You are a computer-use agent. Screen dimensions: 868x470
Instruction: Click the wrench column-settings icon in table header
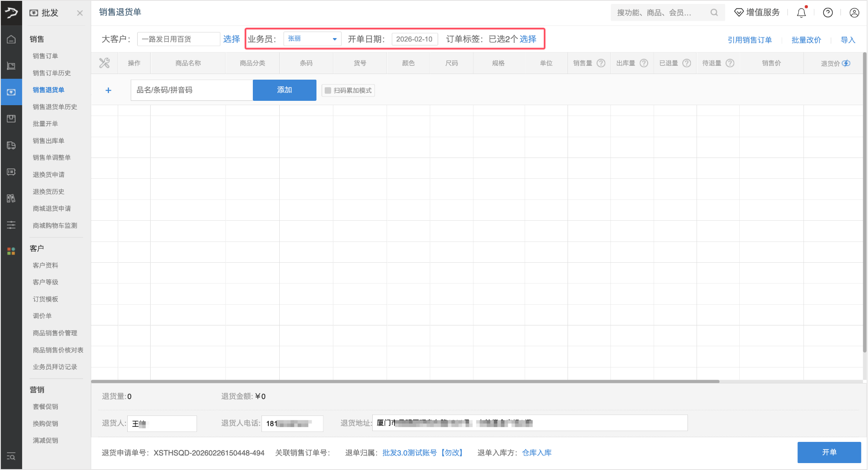click(x=104, y=63)
